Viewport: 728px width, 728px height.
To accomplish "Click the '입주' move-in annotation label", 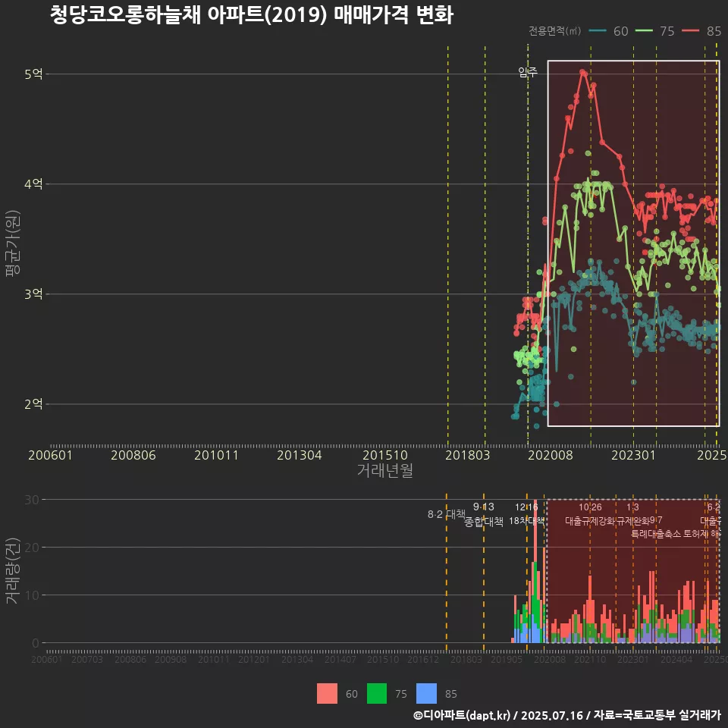I will (x=528, y=72).
